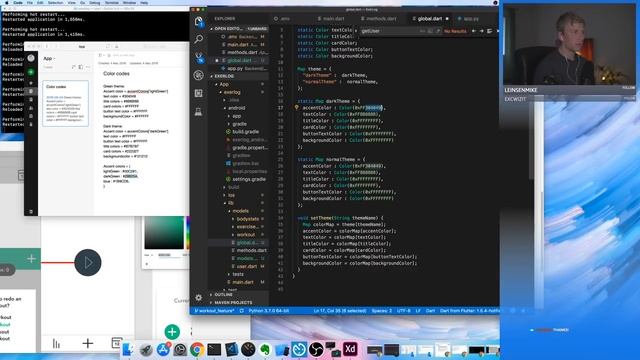Open OBS from the Dock

coord(316,349)
